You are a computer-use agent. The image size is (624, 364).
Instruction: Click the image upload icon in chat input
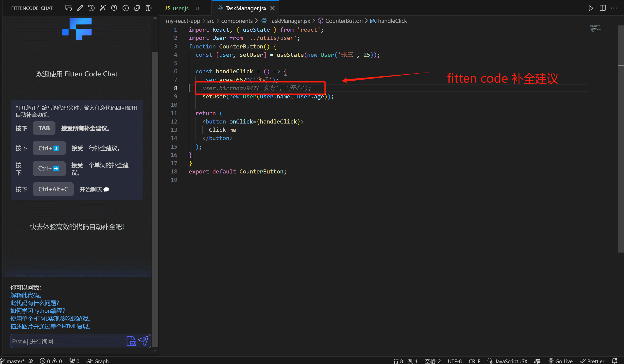click(131, 341)
